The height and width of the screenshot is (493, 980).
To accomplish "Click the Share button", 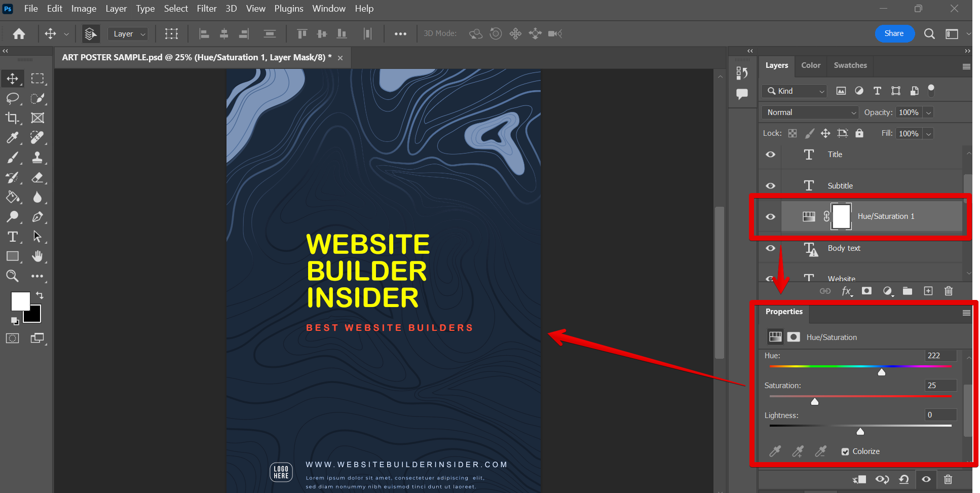I will pos(894,33).
